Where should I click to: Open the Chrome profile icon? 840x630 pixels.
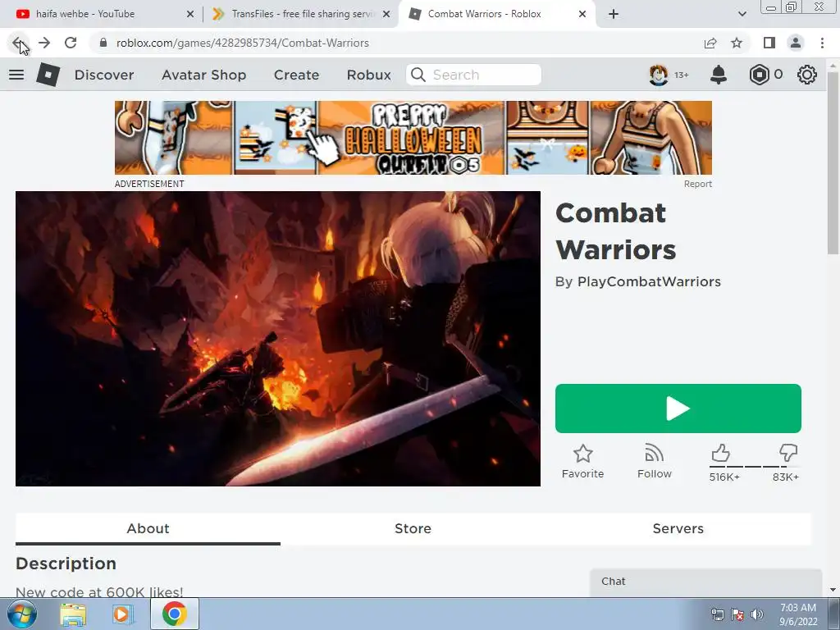(796, 43)
